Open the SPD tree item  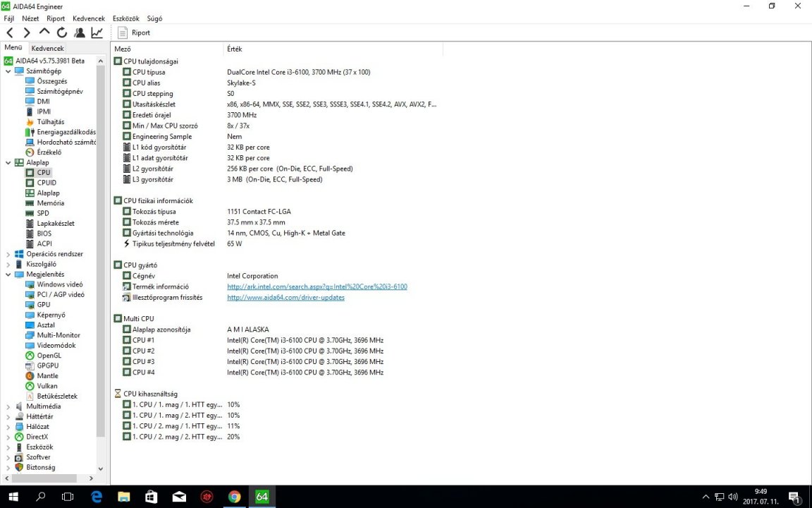[x=42, y=213]
